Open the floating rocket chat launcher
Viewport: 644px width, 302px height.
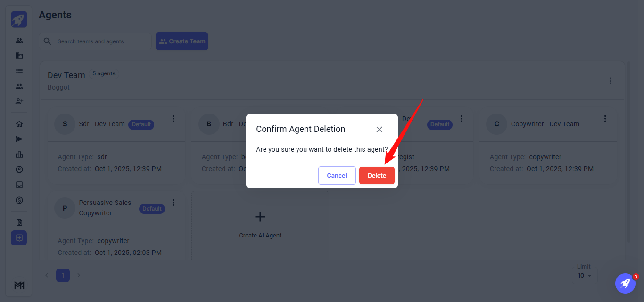(625, 283)
